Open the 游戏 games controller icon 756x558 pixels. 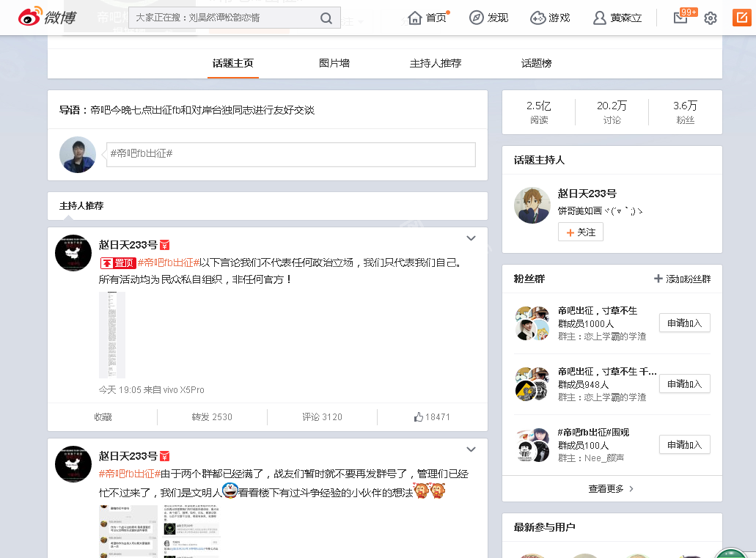537,18
